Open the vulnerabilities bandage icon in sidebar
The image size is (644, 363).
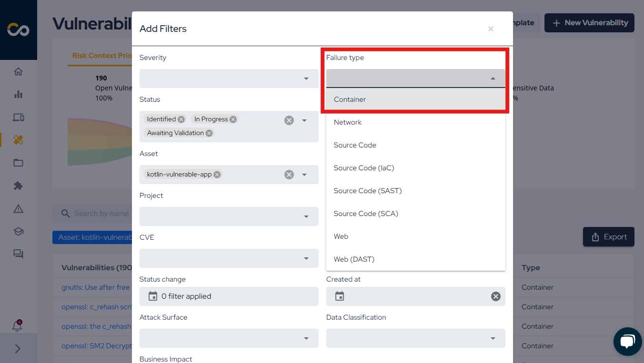coord(18,140)
